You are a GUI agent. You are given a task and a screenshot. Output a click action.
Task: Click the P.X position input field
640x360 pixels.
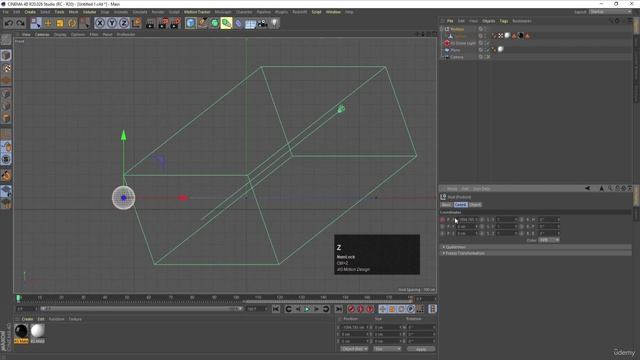pyautogui.click(x=467, y=220)
